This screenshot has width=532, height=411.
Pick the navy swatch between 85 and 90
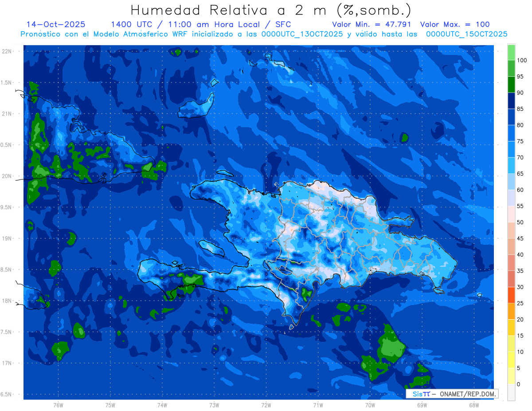coord(511,101)
